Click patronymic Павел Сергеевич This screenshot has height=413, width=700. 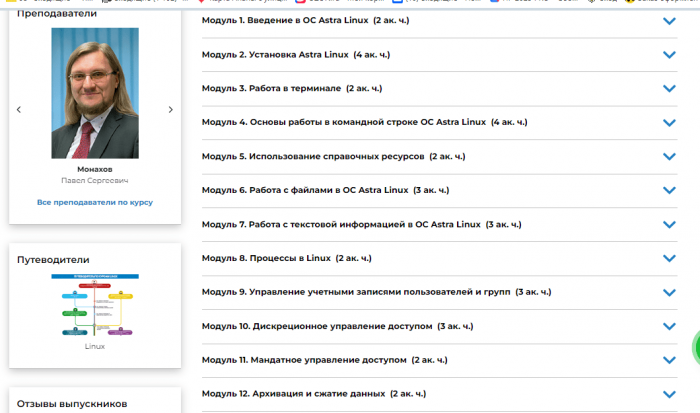[x=95, y=180]
